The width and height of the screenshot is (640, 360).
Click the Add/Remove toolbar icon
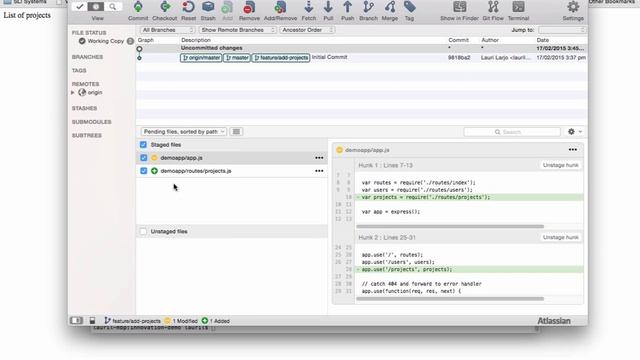[280, 7]
